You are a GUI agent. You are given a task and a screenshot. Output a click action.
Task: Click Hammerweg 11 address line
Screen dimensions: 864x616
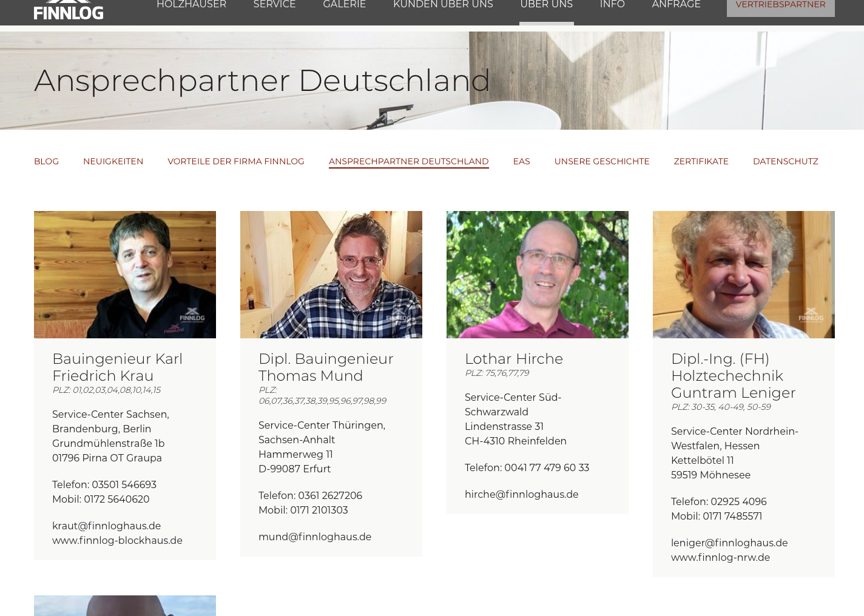point(295,454)
